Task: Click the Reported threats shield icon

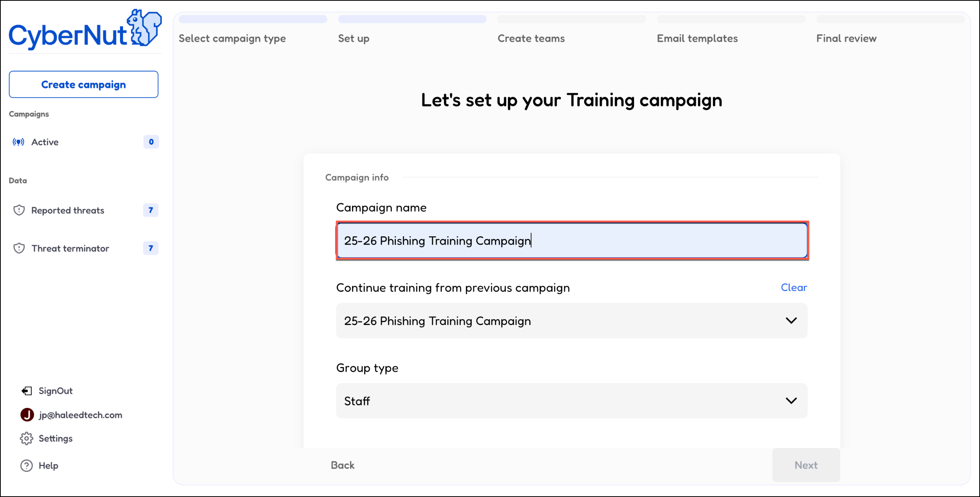Action: (x=19, y=210)
